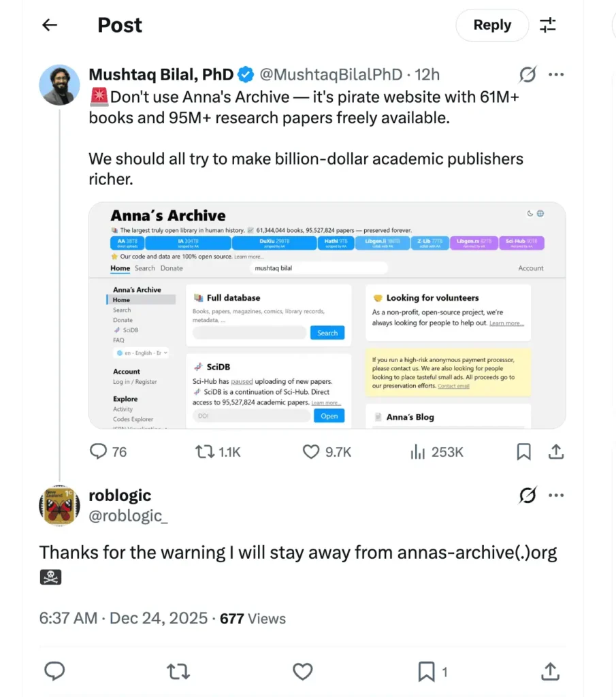The width and height of the screenshot is (616, 697).
Task: Reply to roblogic's post
Action: pyautogui.click(x=54, y=672)
